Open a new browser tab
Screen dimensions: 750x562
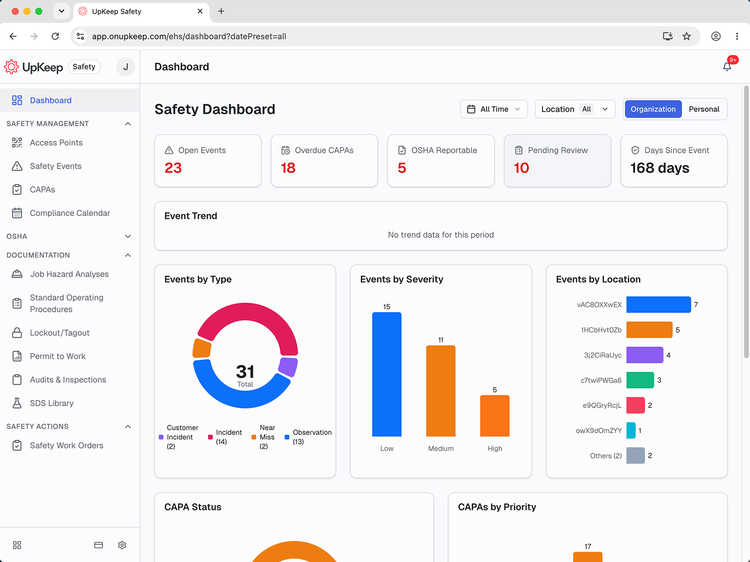(221, 11)
